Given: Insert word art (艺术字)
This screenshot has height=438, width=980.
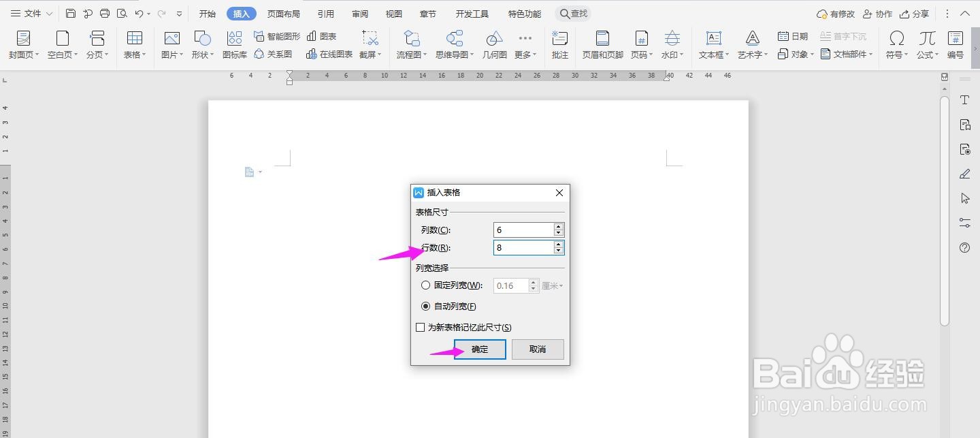Looking at the screenshot, I should click(x=753, y=44).
